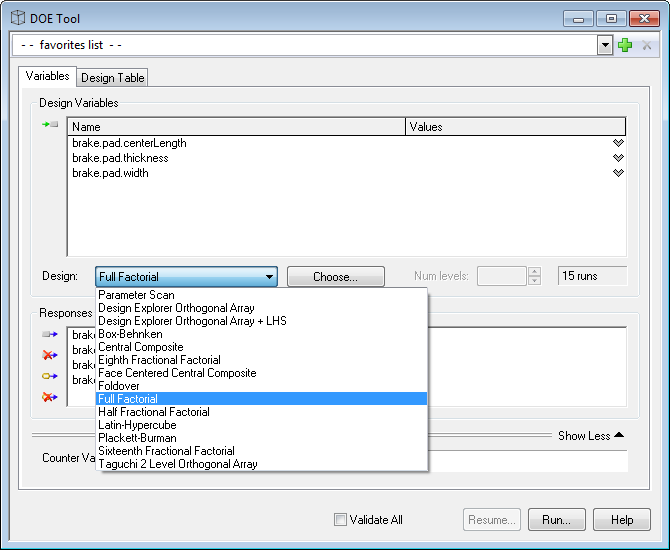Choose Box-Behnken design option
Screen dimensions: 670x550
pyautogui.click(x=130, y=334)
